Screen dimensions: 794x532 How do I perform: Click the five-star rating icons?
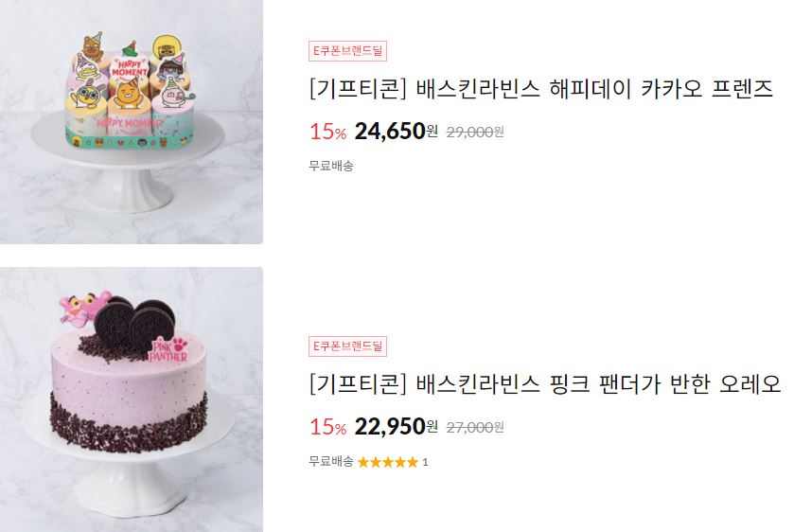(x=388, y=462)
